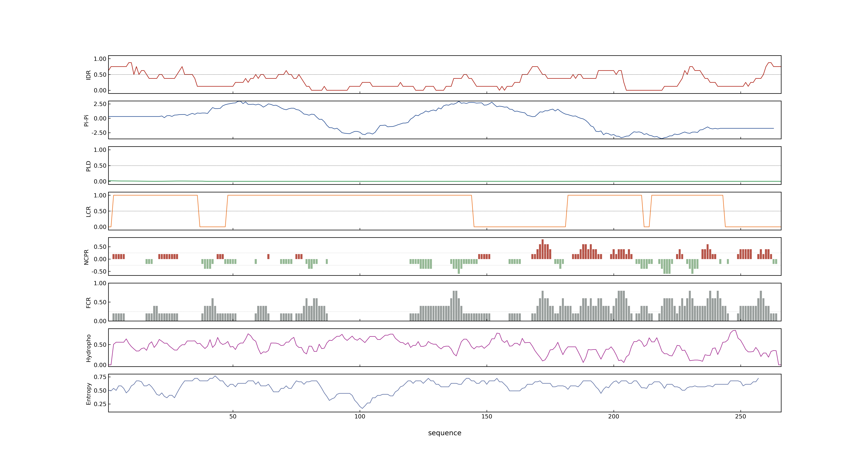Click the '0.00' tick on NCPR axis
Image resolution: width=868 pixels, height=463 pixels.
tap(100, 259)
